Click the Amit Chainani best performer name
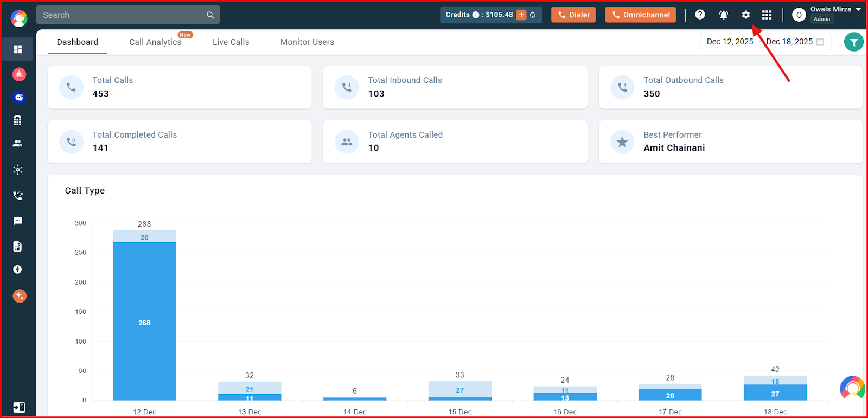The image size is (868, 418). click(674, 148)
